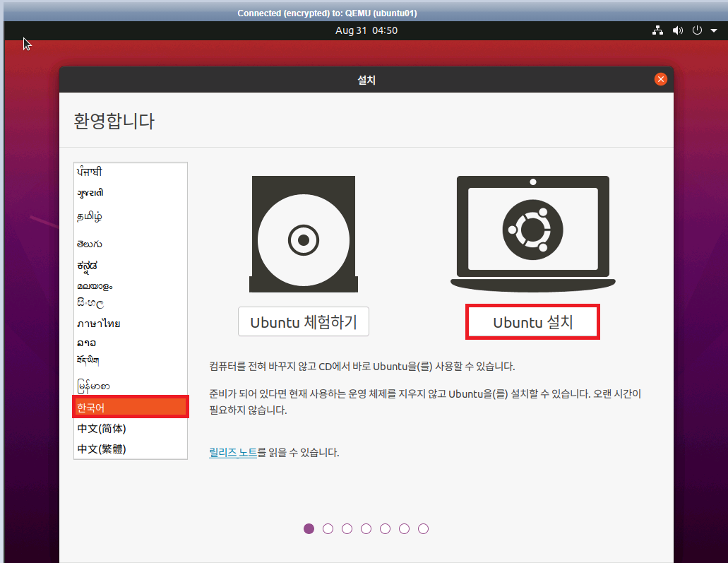The width and height of the screenshot is (728, 563).
Task: Click the Ubuntu 체험하기 button
Action: (x=304, y=321)
